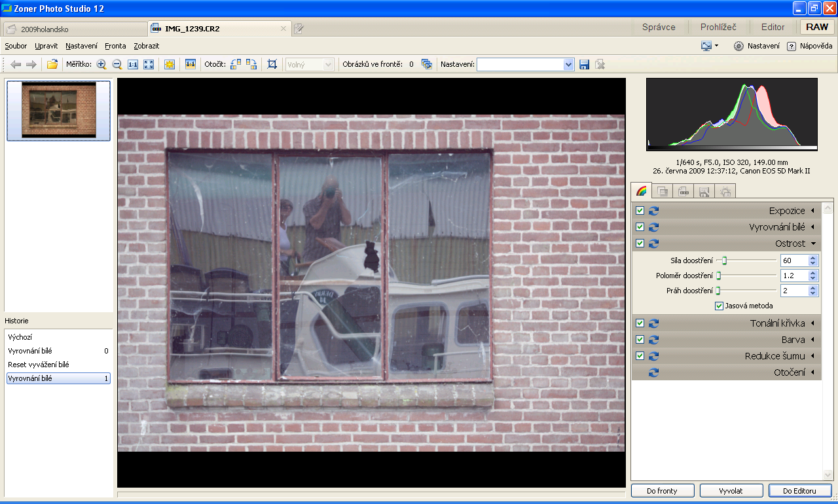
Task: Click the reset arrows icon beside Otočení
Action: pos(653,372)
